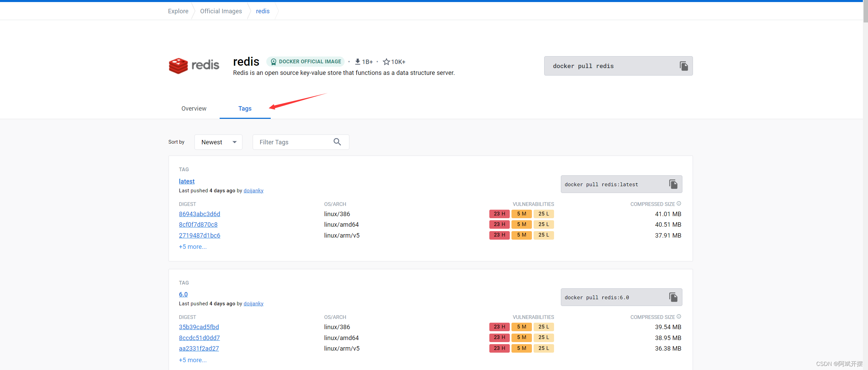
Task: Click the star icon next to 10K+
Action: (386, 62)
